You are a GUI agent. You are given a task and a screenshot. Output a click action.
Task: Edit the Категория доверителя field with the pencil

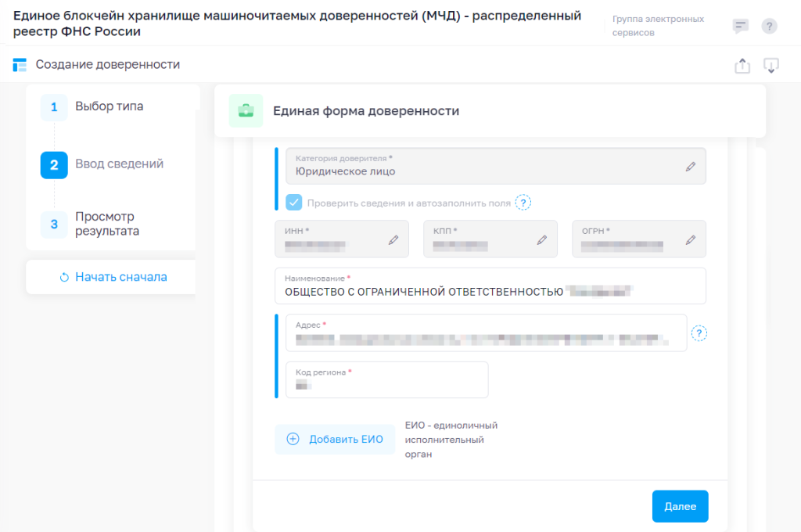point(691,167)
